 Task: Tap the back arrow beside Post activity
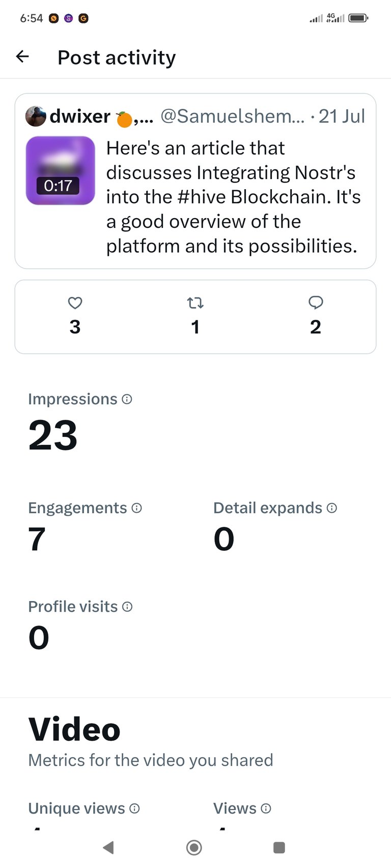pos(22,56)
